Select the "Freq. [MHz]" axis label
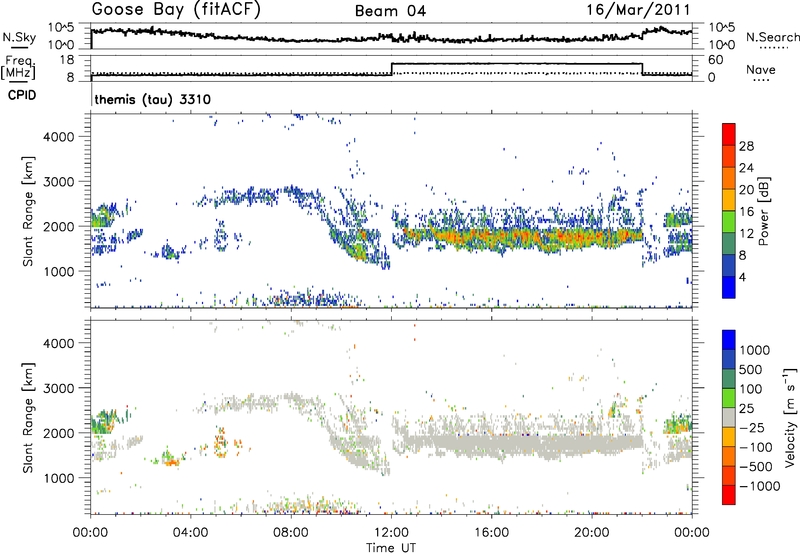 tap(18, 67)
